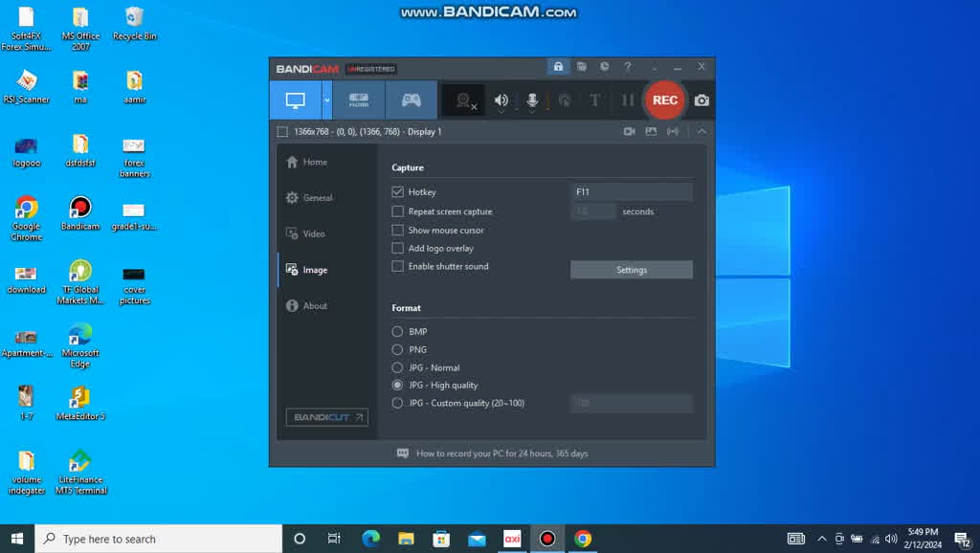980x553 pixels.
Task: Select PNG image format
Action: [x=398, y=350]
